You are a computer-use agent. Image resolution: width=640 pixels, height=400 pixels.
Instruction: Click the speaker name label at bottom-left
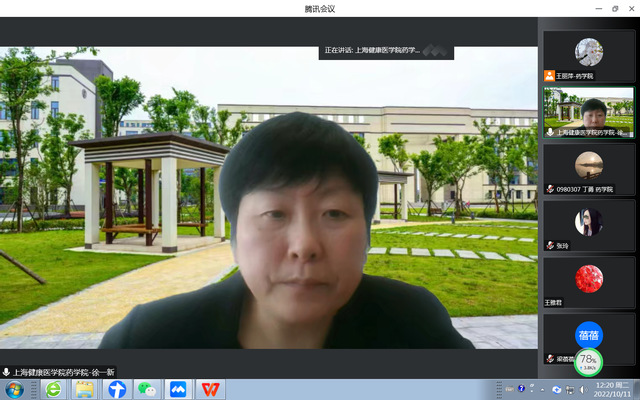[x=58, y=372]
